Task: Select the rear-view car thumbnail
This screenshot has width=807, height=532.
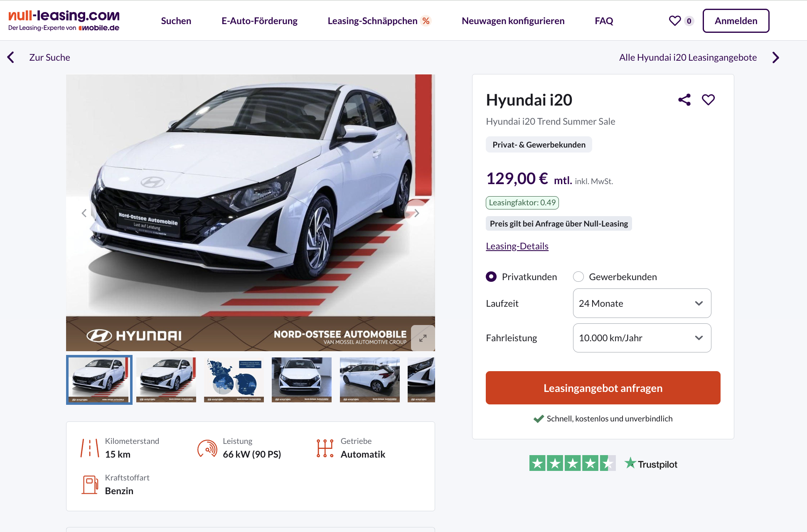Action: point(370,380)
